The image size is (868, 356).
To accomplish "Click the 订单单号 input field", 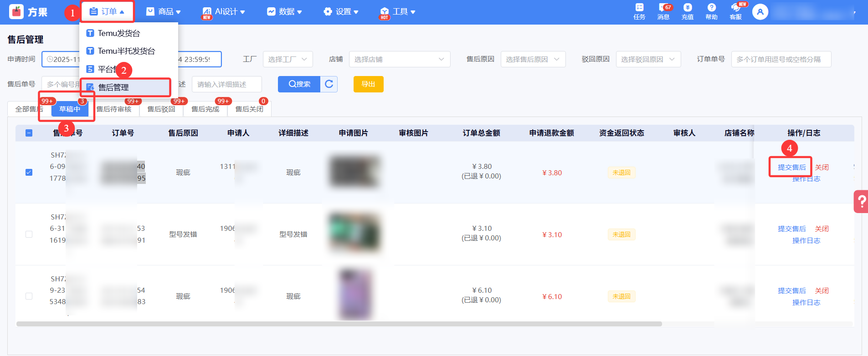I will pyautogui.click(x=781, y=59).
